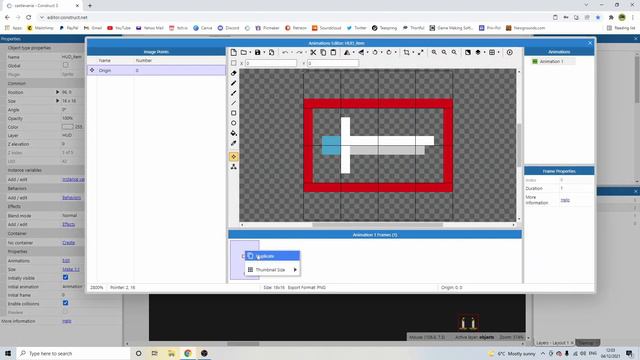This screenshot has height=360, width=640.
Task: Open dropdown arrow beside mirror icon
Action: coord(353,52)
